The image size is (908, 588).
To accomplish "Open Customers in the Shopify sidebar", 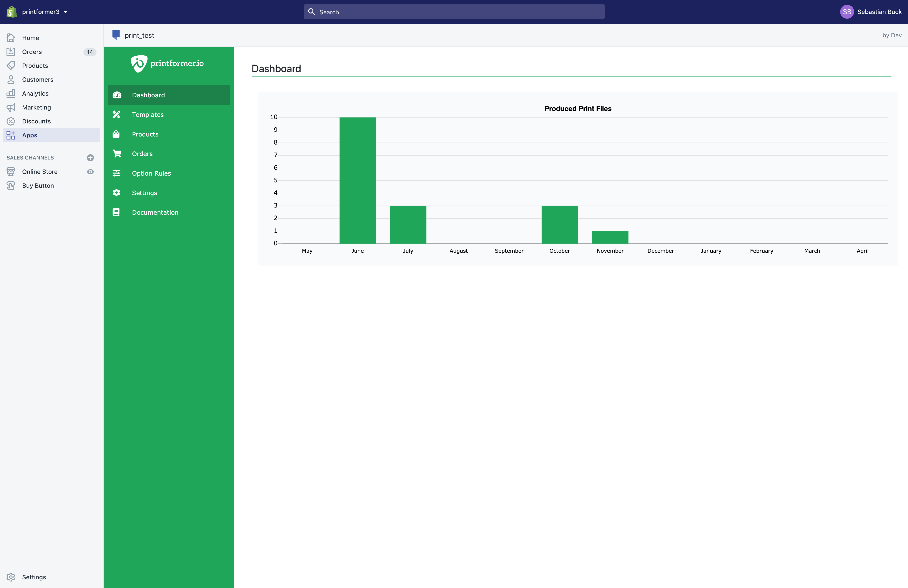I will coord(37,80).
